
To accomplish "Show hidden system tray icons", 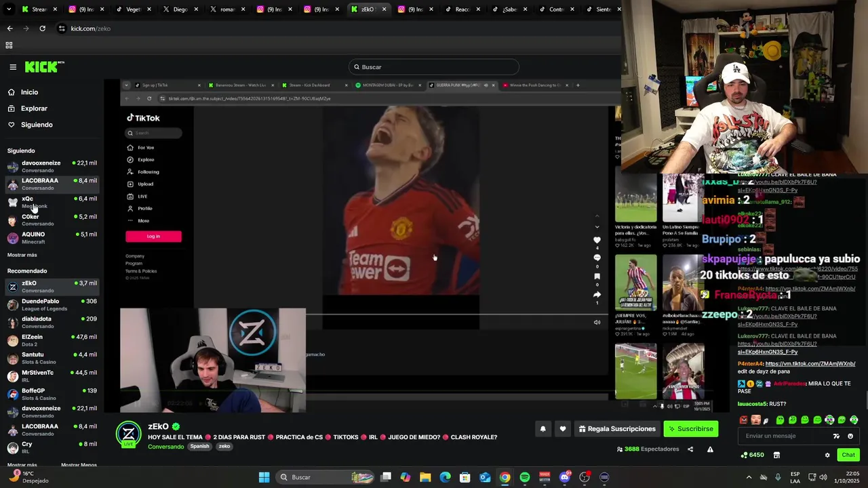I will click(749, 477).
